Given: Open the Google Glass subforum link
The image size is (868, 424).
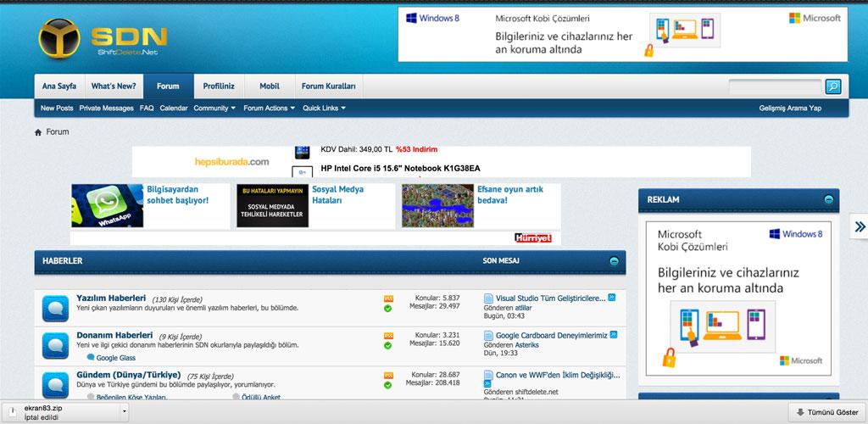Looking at the screenshot, I should click(x=115, y=358).
